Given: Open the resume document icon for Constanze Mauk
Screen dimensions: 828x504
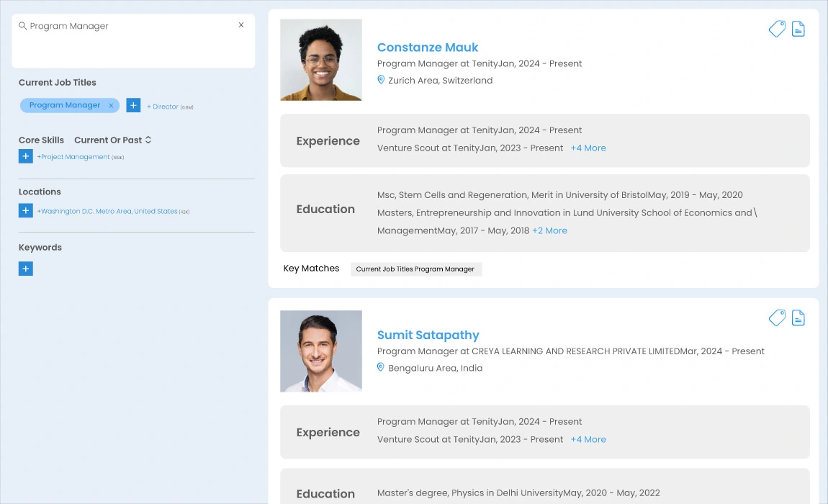Looking at the screenshot, I should (x=798, y=29).
